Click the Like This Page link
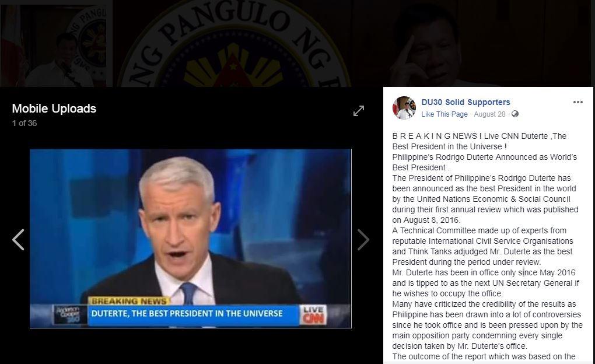This screenshot has width=595, height=364. [x=444, y=114]
